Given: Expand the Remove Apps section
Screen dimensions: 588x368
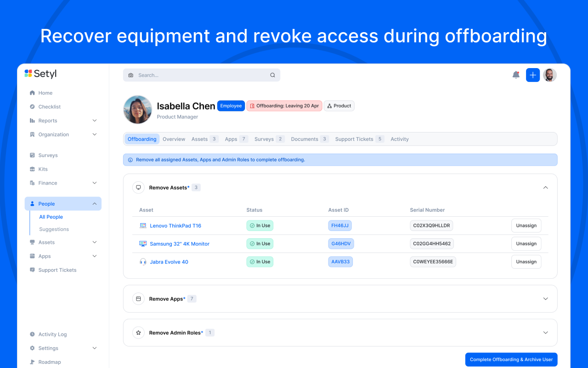Looking at the screenshot, I should 545,299.
